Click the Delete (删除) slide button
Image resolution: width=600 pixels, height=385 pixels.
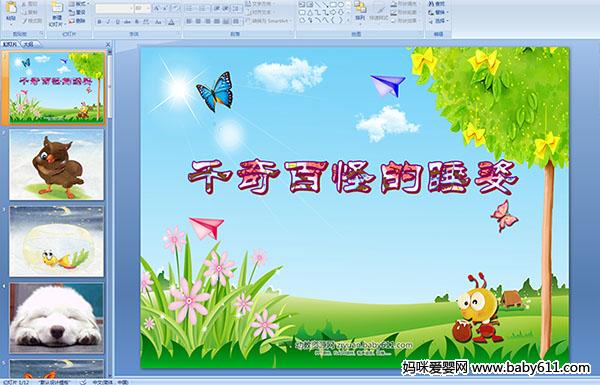(77, 21)
